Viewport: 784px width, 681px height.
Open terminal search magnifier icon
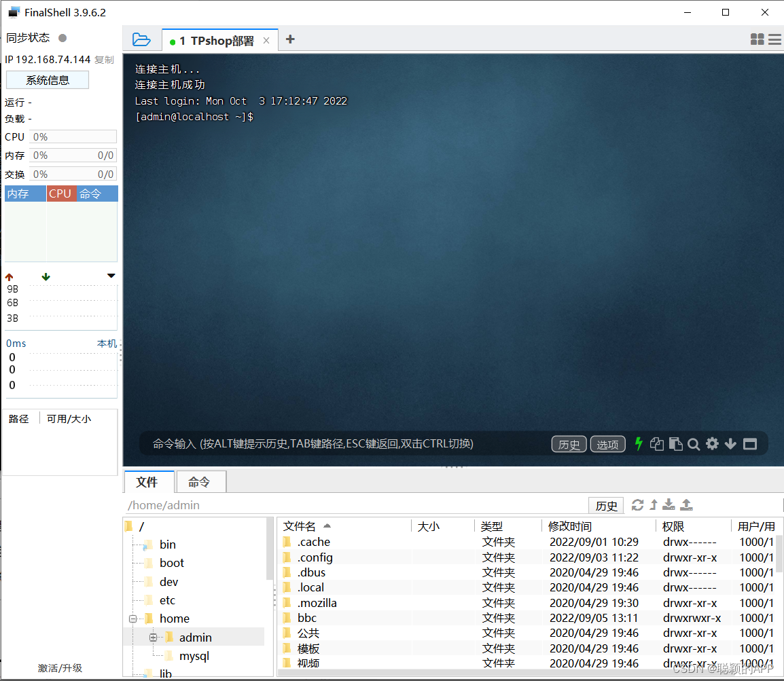(694, 443)
